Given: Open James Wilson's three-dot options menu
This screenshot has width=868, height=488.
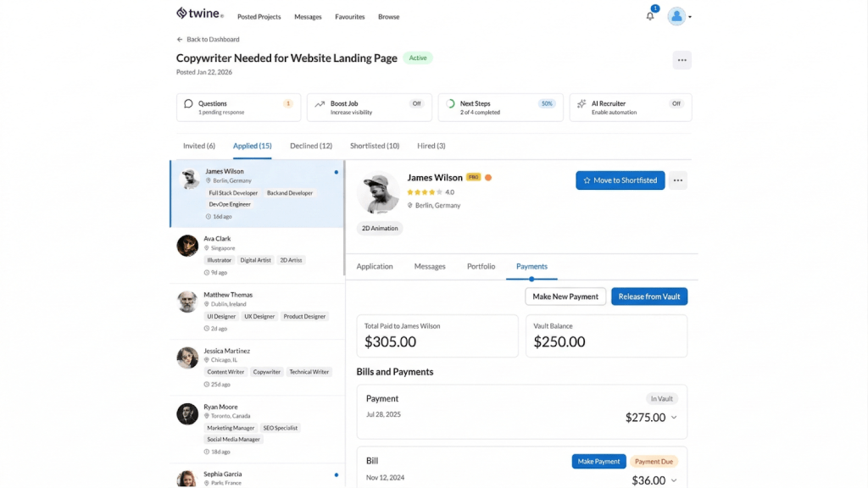Looking at the screenshot, I should coord(677,180).
